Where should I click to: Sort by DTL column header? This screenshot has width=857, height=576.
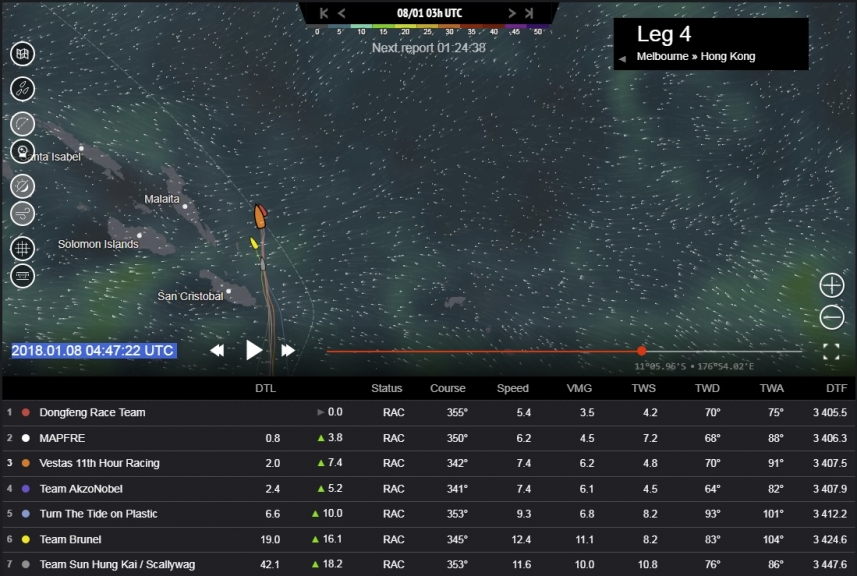(x=266, y=388)
